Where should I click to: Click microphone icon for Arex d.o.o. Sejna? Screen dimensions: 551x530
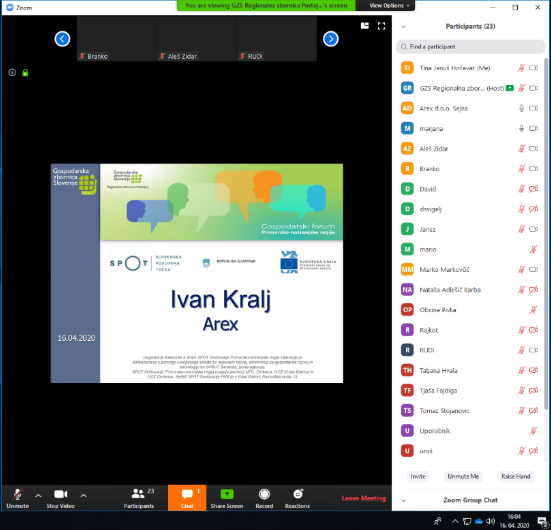click(x=521, y=108)
